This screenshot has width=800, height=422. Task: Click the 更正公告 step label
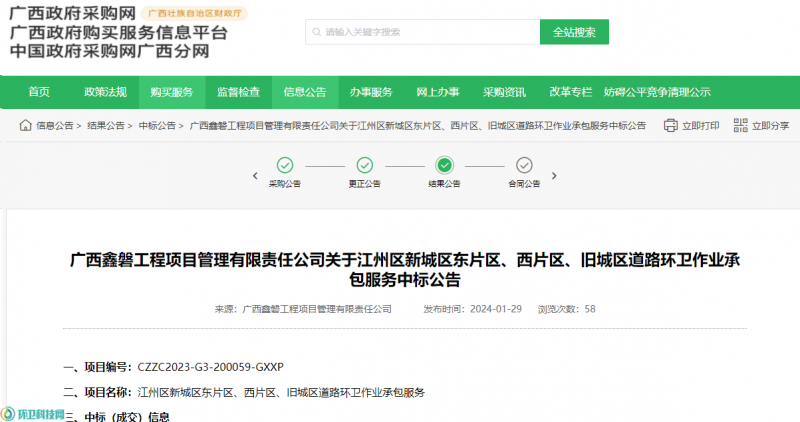pyautogui.click(x=364, y=184)
